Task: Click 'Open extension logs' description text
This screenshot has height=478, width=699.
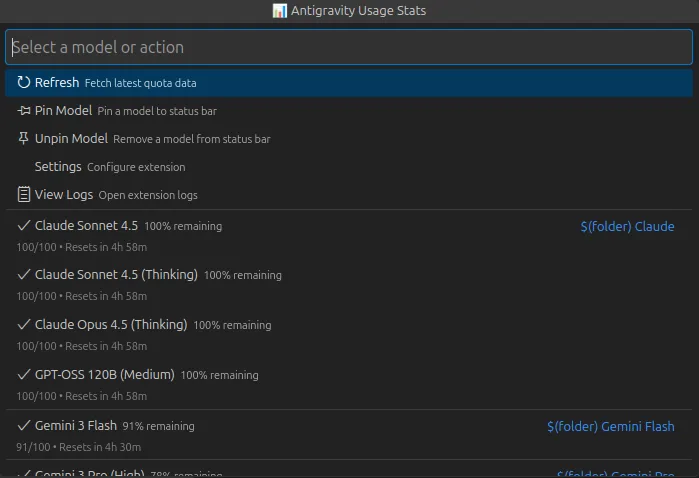Action: click(x=148, y=195)
